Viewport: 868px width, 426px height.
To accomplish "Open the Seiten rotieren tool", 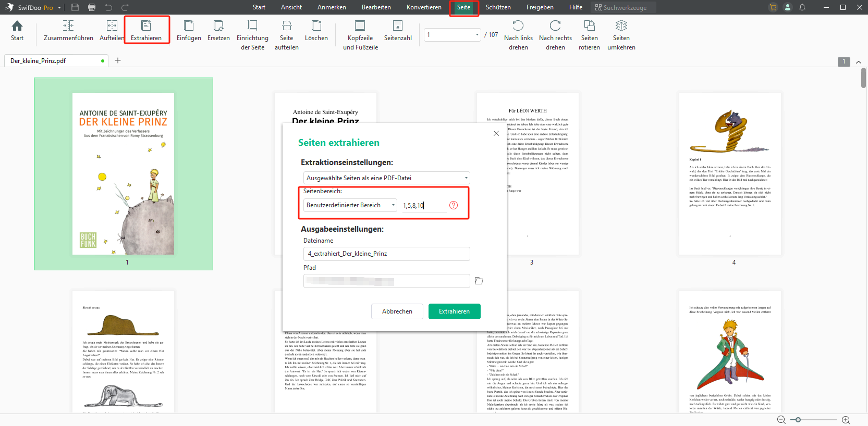I will tap(589, 35).
